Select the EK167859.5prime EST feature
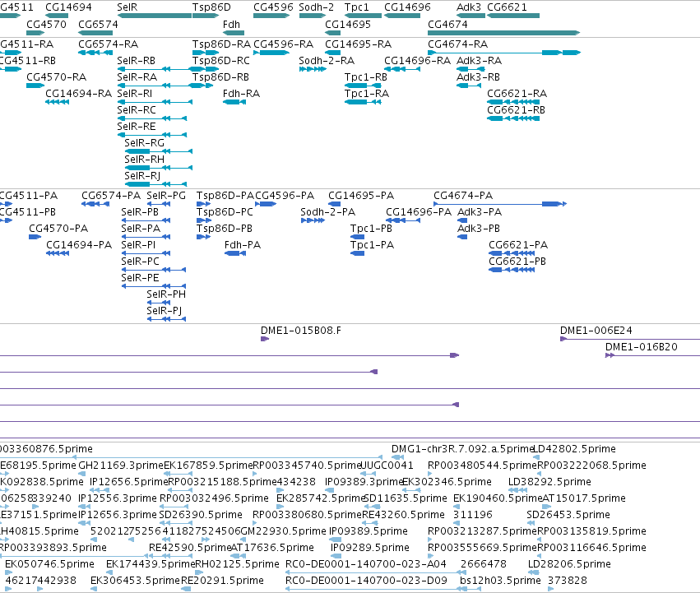This screenshot has height=593, width=700. coord(178,474)
